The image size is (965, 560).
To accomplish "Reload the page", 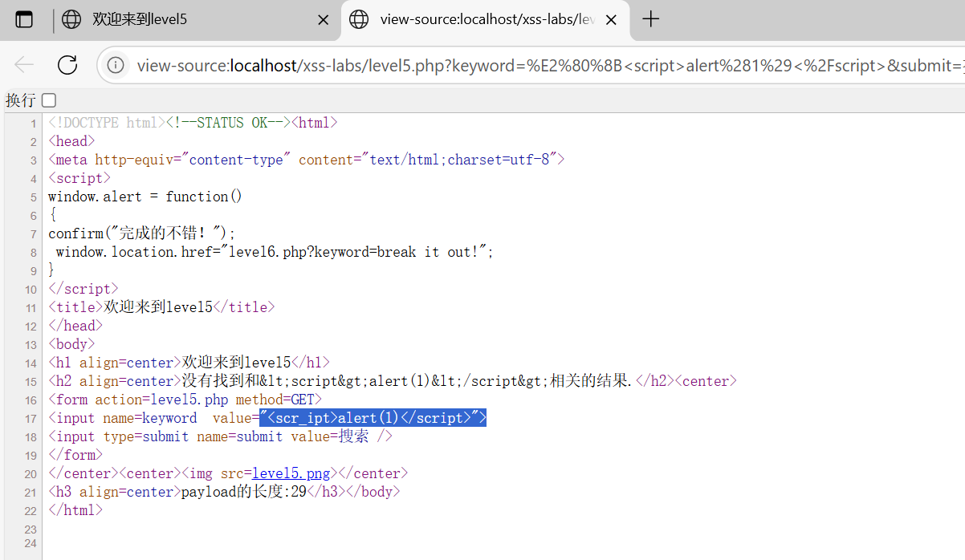I will tap(67, 65).
